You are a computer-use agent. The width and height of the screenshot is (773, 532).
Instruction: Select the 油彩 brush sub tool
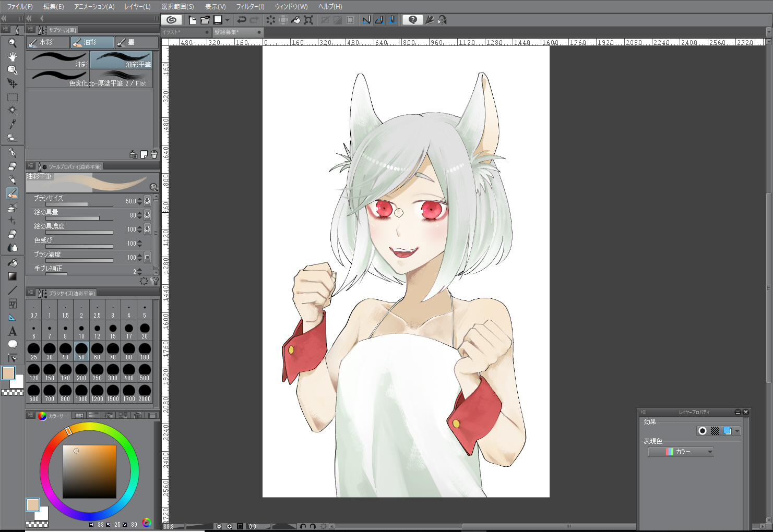58,59
